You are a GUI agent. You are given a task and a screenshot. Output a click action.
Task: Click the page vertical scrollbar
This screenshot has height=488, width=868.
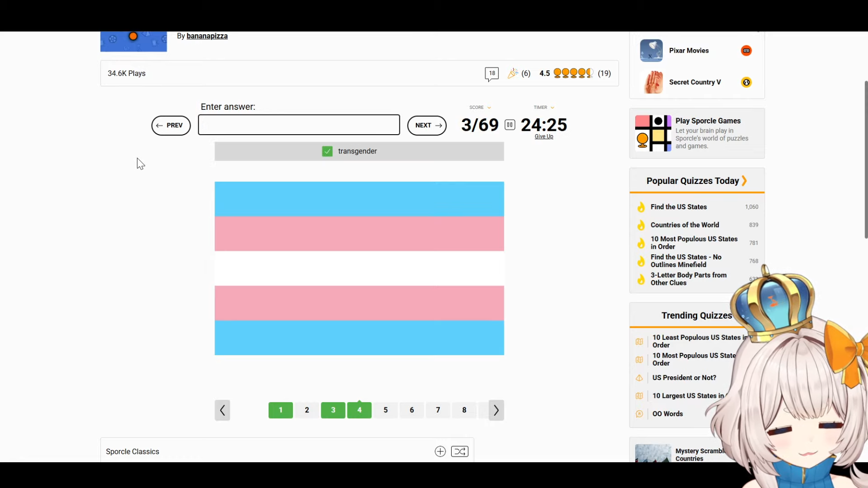point(866,160)
